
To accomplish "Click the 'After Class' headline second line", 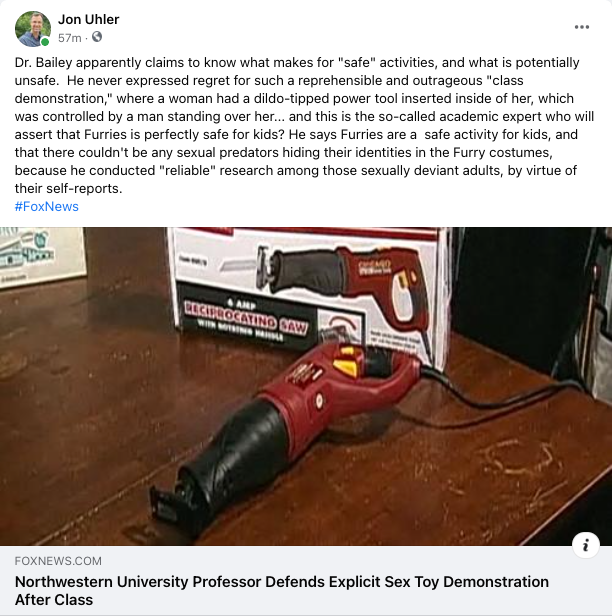I will tap(54, 600).
